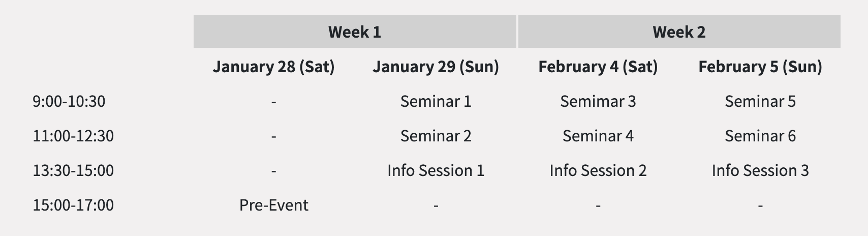Select the January 28 (Sat) column header
This screenshot has height=236, width=868.
(x=273, y=67)
